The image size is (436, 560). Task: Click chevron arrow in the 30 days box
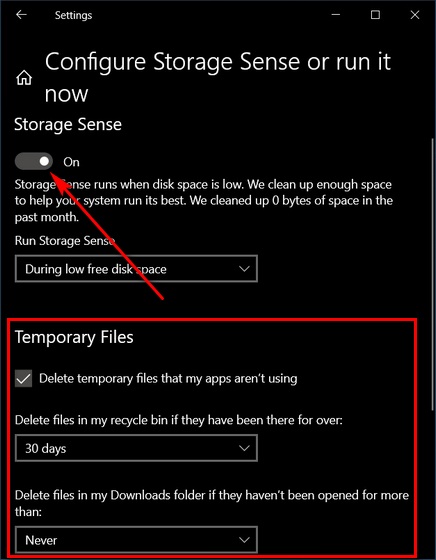click(x=244, y=448)
